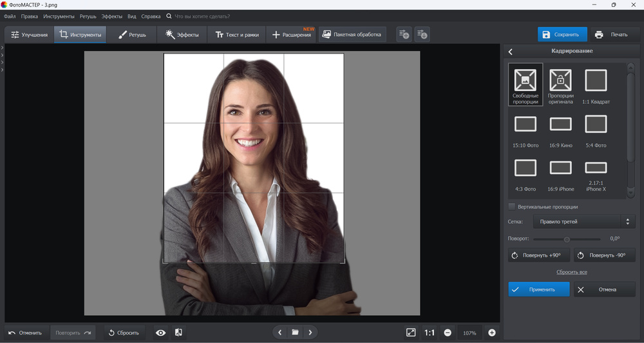The image size is (644, 343).
Task: Click the fit-to-screen icon in bottom bar
Action: (411, 333)
